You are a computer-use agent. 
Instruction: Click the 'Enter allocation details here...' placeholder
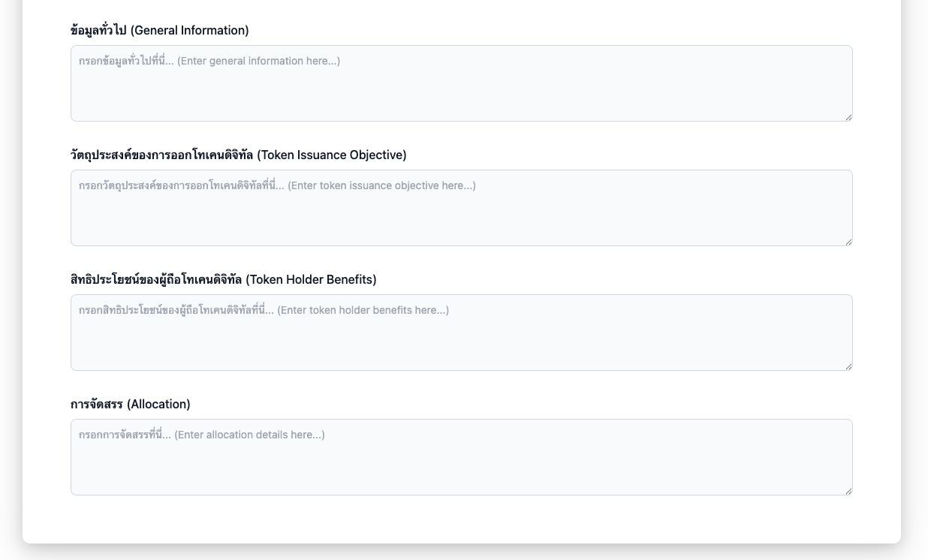249,435
